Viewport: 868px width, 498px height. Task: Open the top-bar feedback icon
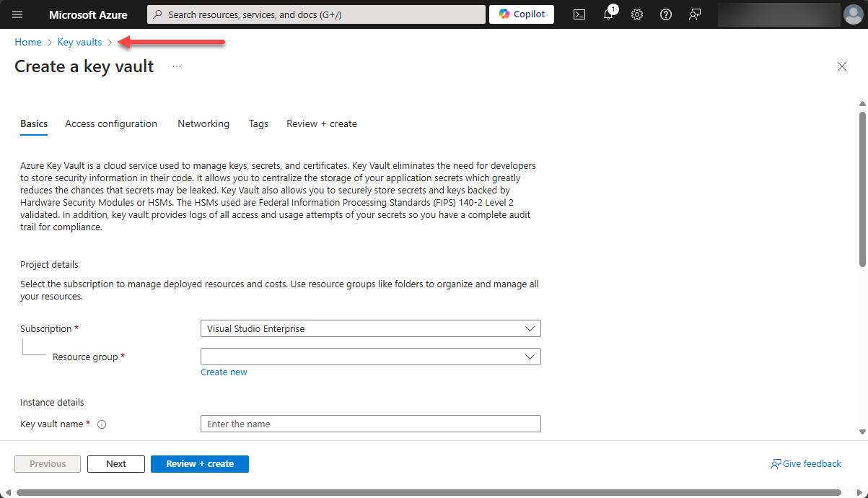click(695, 14)
